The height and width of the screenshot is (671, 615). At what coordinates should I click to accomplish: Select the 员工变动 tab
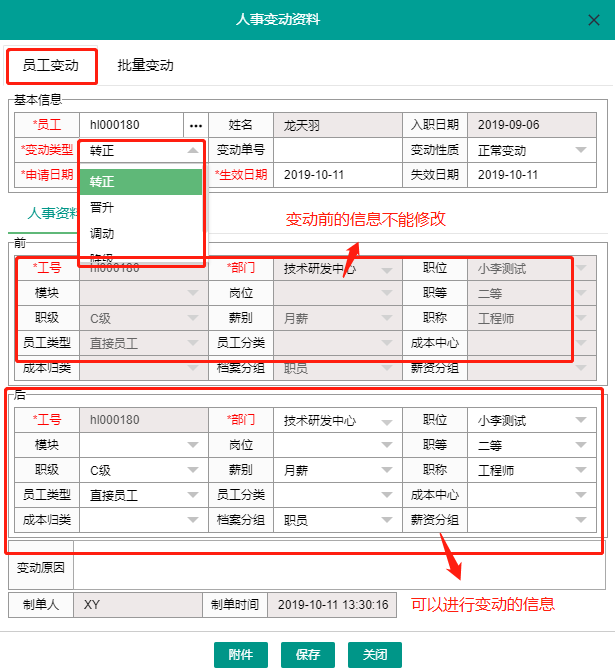click(51, 66)
